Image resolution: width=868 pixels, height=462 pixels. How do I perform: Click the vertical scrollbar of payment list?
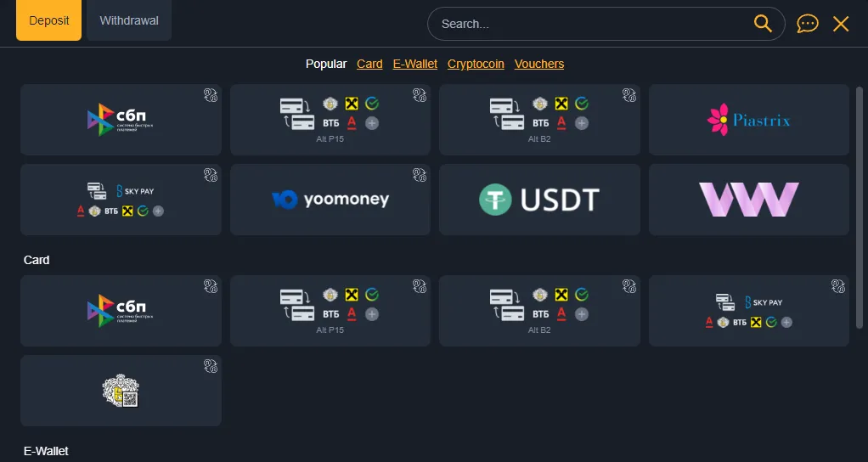pos(860,207)
